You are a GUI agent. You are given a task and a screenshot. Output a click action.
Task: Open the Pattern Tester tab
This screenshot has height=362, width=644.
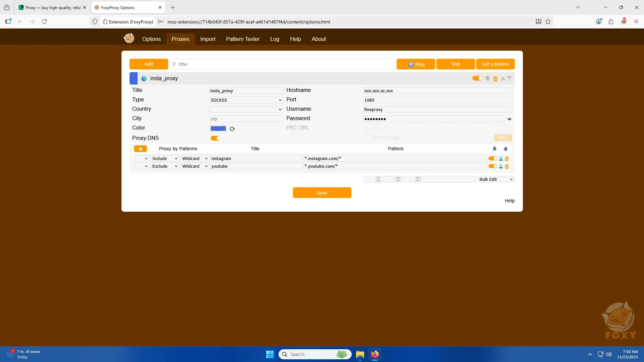[x=243, y=39]
